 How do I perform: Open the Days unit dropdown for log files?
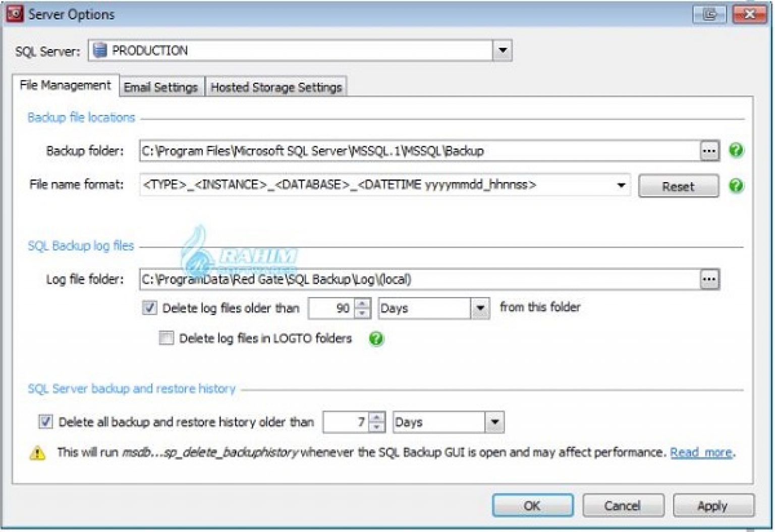coord(481,308)
